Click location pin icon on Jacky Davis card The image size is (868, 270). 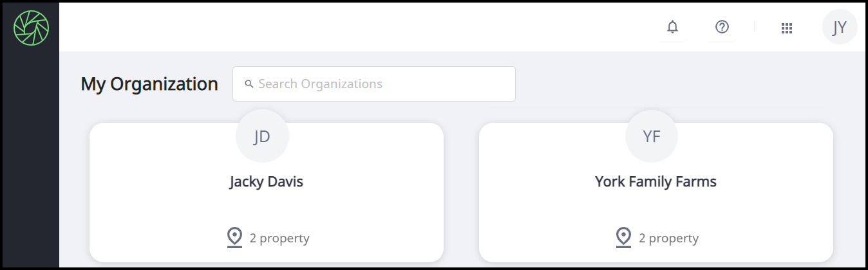234,237
